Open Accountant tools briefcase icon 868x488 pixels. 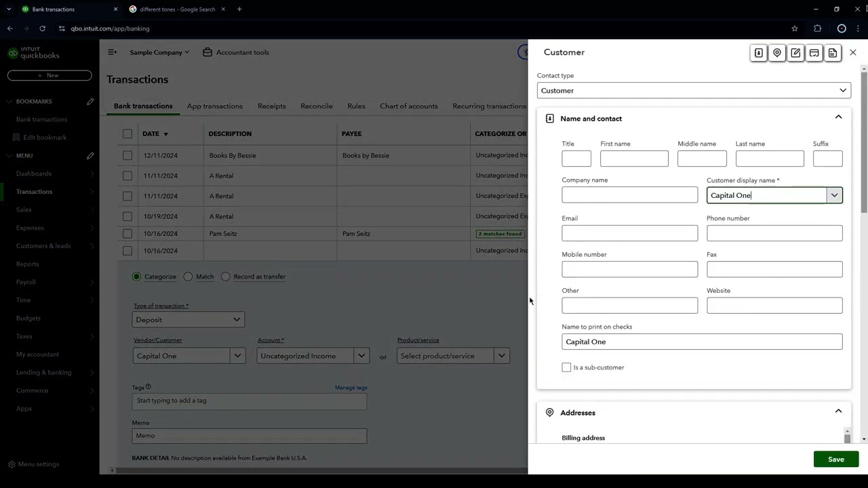tap(208, 52)
